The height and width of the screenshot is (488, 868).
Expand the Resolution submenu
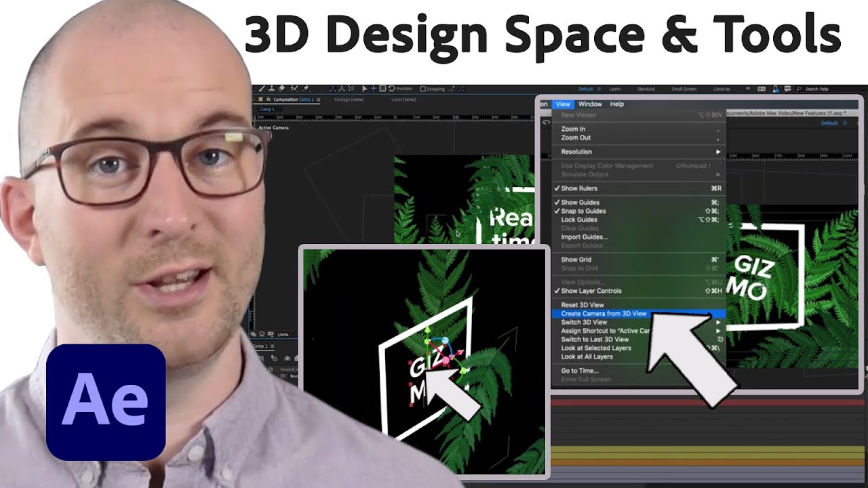(639, 152)
